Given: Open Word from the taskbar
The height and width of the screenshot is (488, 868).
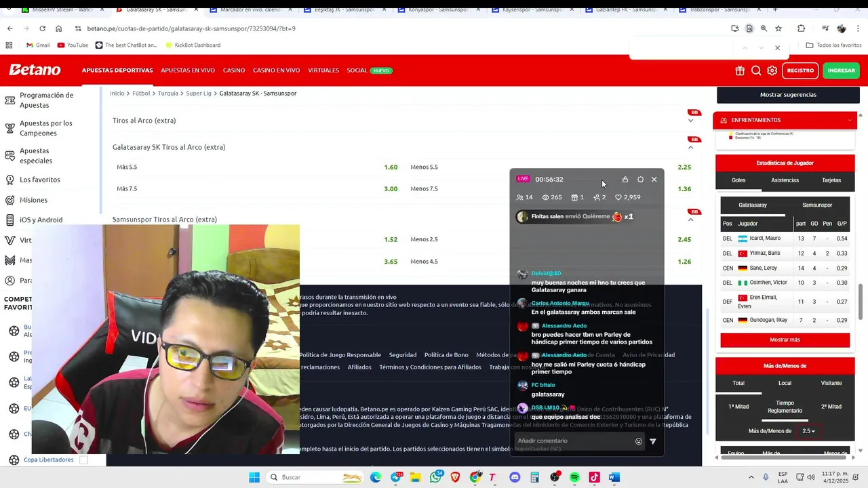Looking at the screenshot, I should pyautogui.click(x=614, y=477).
